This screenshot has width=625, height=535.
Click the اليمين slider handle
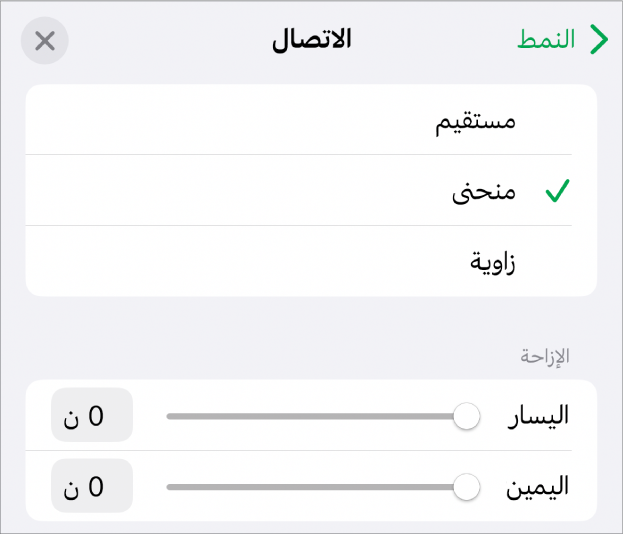(x=466, y=487)
